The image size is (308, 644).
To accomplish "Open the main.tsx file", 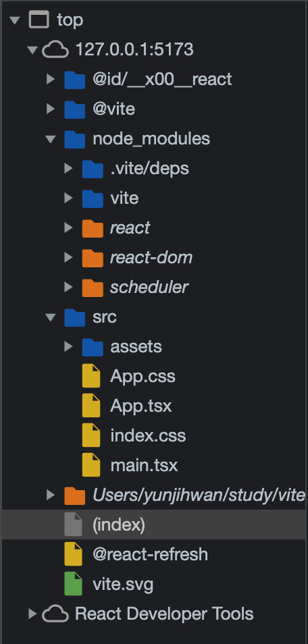I will [144, 465].
